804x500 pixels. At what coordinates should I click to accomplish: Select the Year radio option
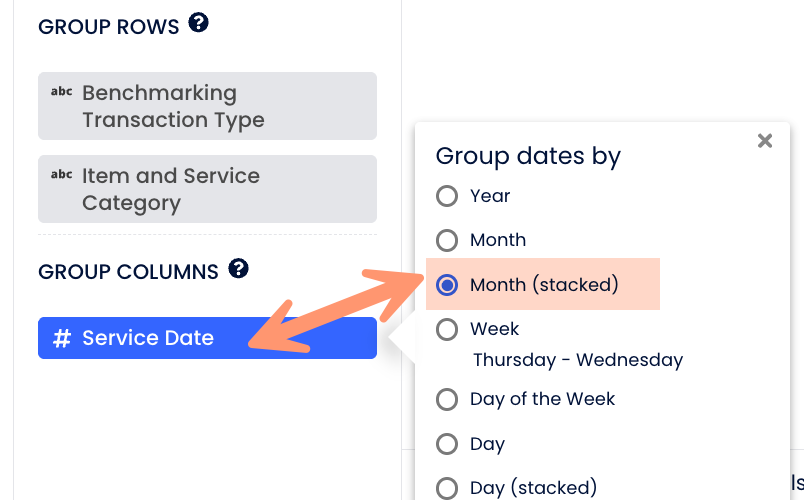(x=447, y=196)
